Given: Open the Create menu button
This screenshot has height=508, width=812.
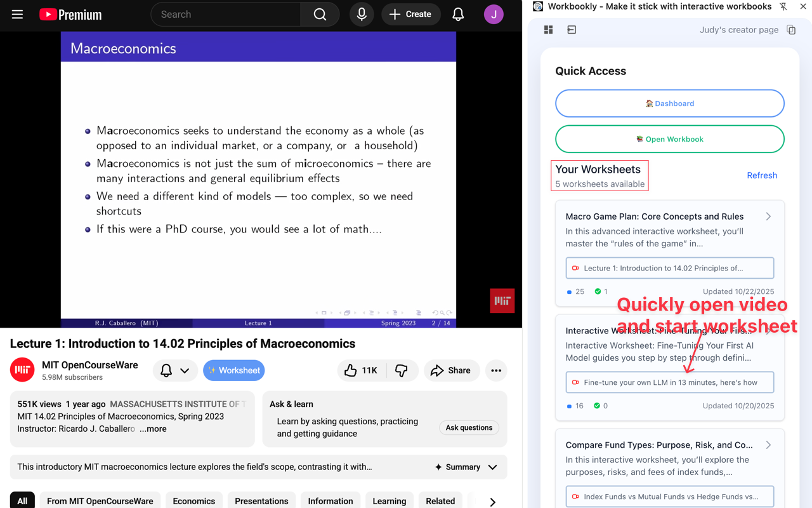Looking at the screenshot, I should (x=411, y=14).
